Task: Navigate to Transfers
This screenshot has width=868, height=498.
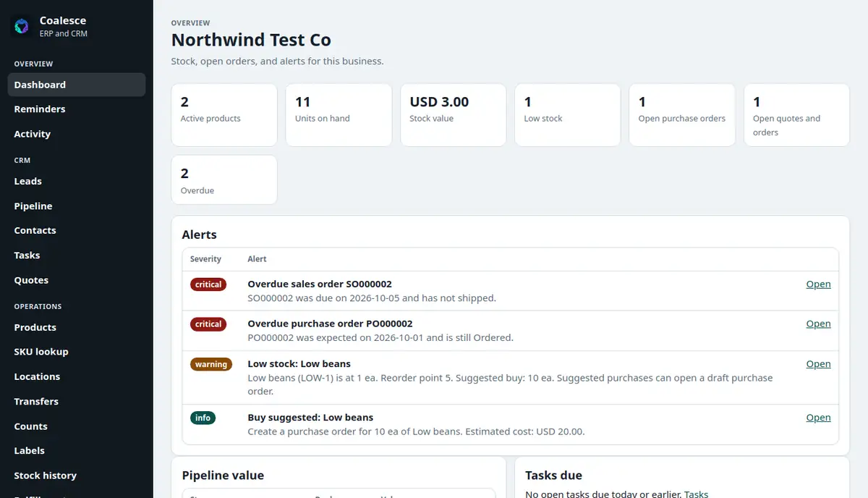Action: click(x=77, y=402)
